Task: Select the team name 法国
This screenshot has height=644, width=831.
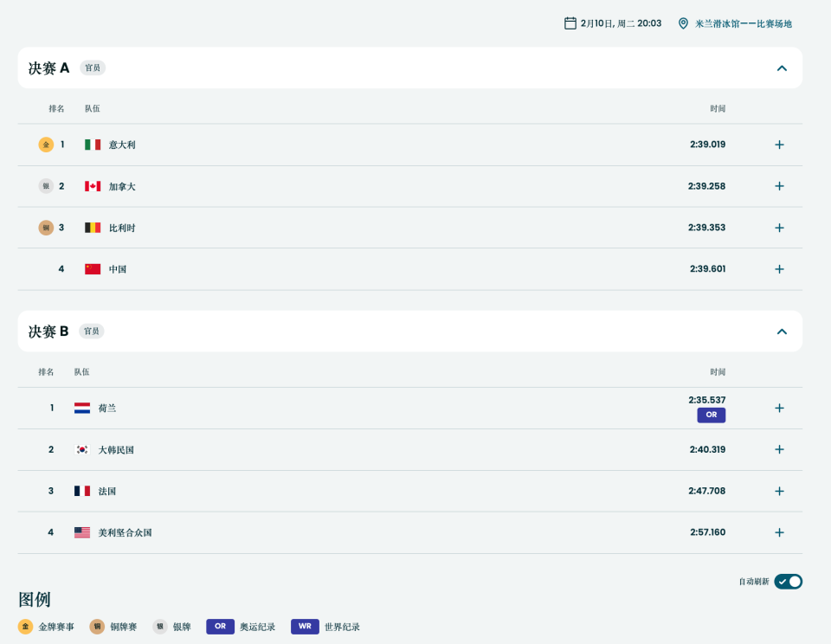Action: point(107,492)
